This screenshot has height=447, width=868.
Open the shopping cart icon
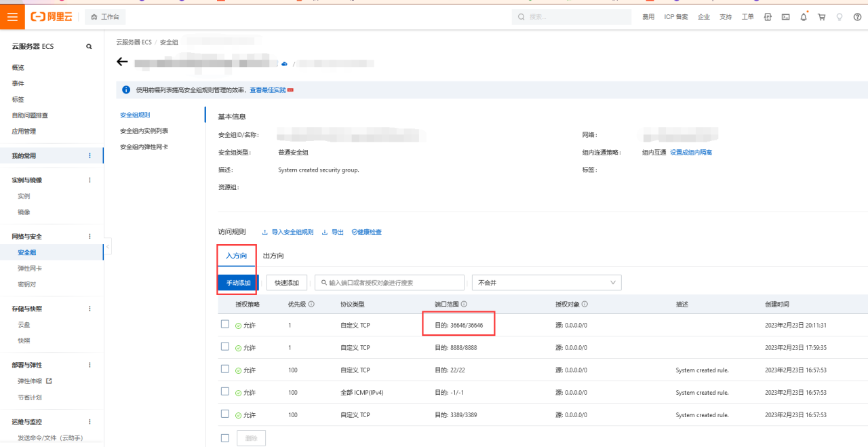(821, 17)
